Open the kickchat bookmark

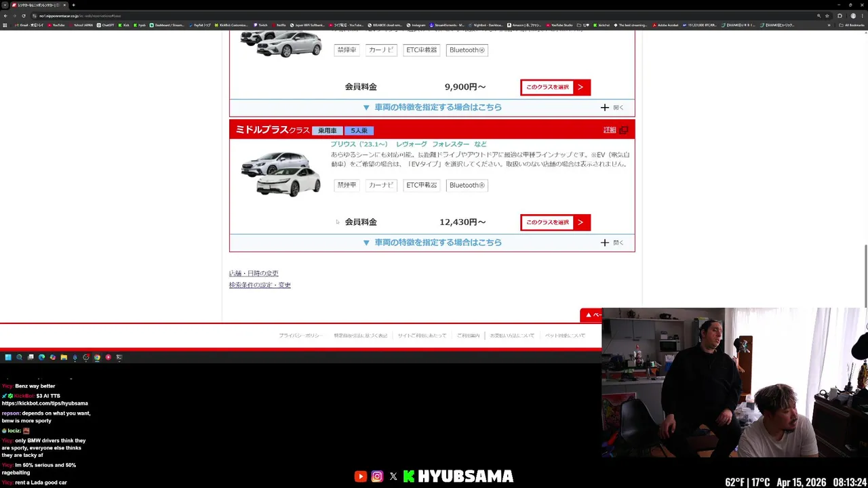point(602,25)
